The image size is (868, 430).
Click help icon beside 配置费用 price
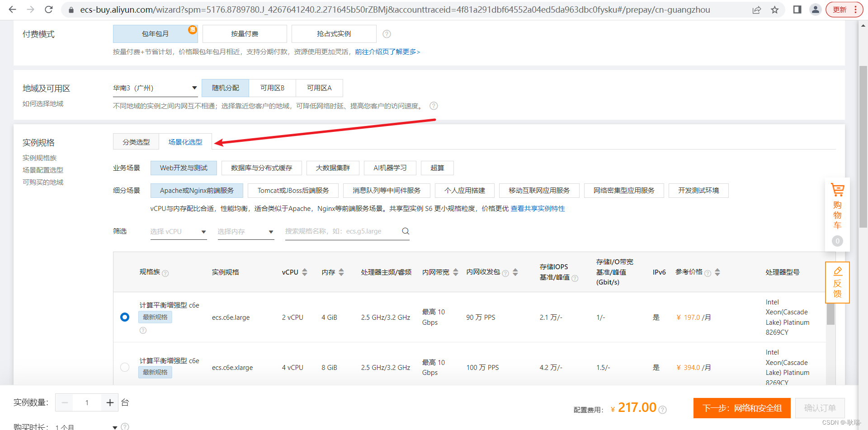663,410
